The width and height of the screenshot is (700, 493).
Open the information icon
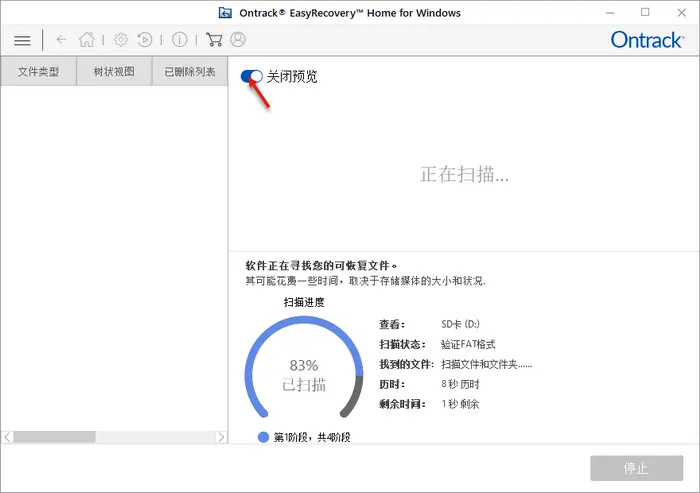pos(179,40)
